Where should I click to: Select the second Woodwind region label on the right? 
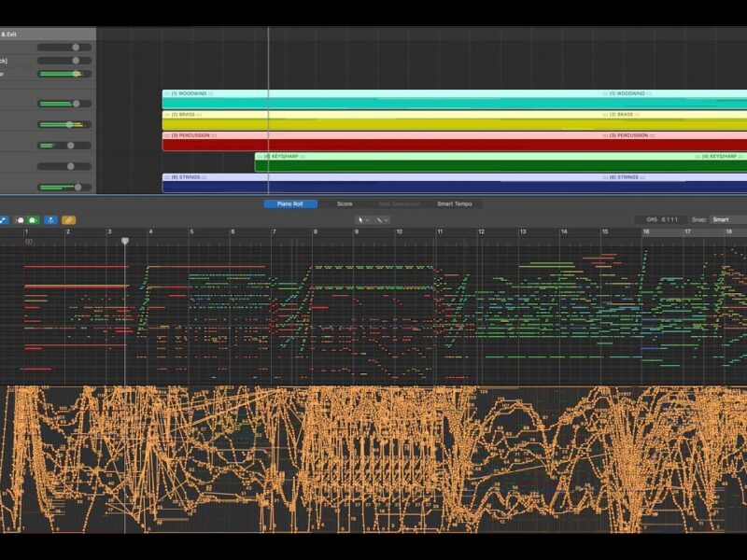coord(627,93)
